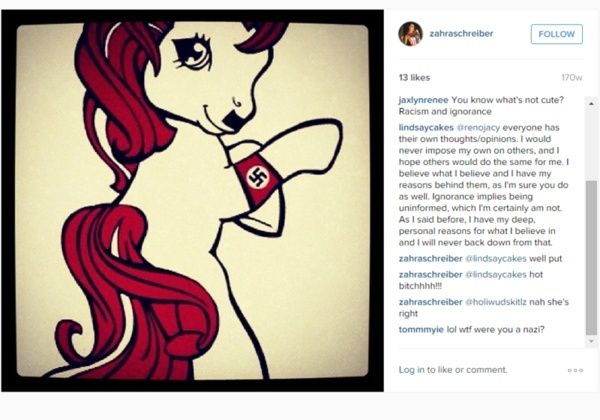The height and width of the screenshot is (420, 600).
Task: Open the tommmyie commenter profile
Action: 421,329
